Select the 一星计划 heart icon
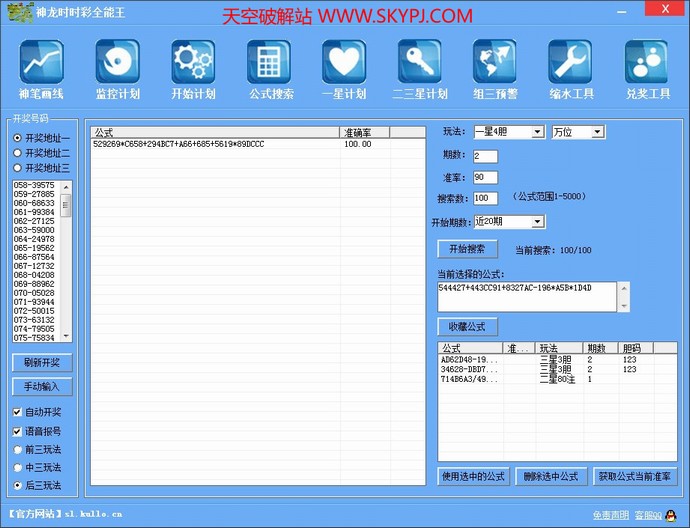The width and height of the screenshot is (690, 528). [x=344, y=63]
